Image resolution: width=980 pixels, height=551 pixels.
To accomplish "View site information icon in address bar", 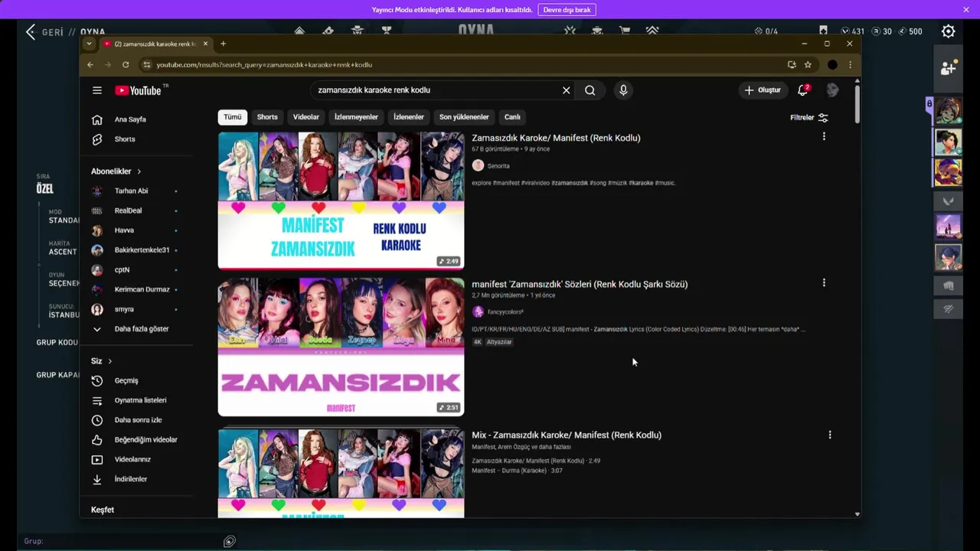I will click(x=147, y=65).
